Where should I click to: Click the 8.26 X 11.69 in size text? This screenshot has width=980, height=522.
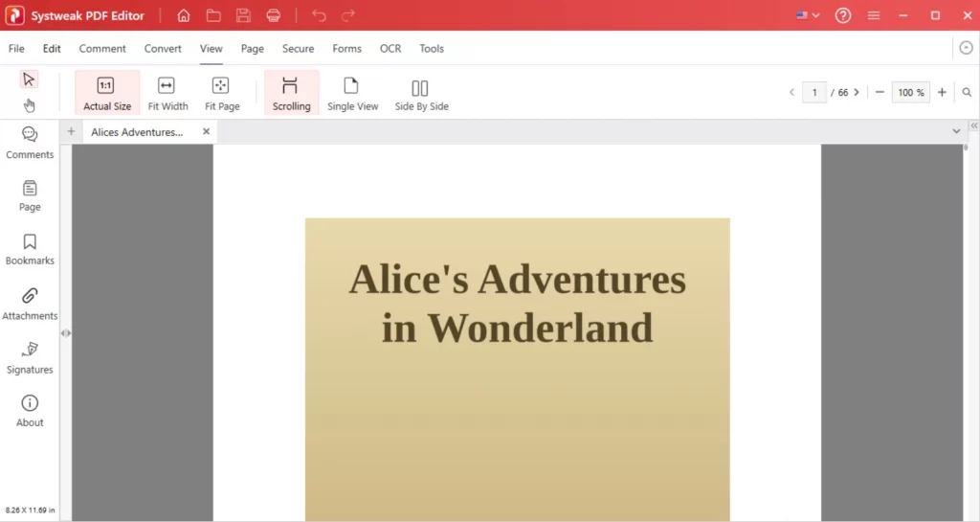(30, 511)
